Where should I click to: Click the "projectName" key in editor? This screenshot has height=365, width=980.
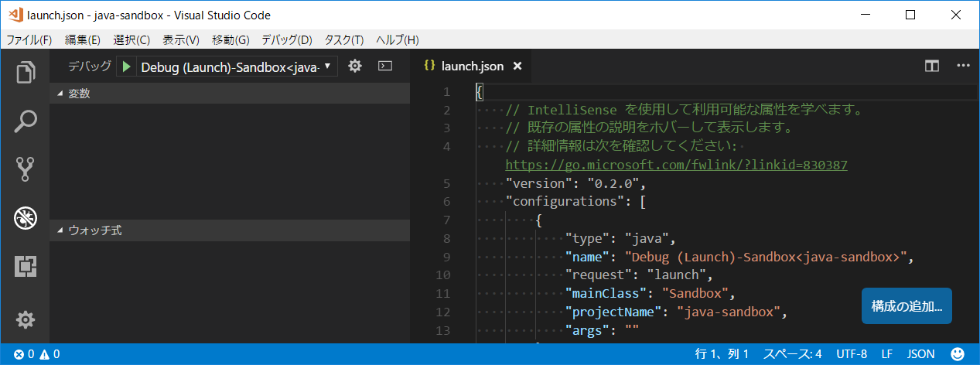[613, 312]
